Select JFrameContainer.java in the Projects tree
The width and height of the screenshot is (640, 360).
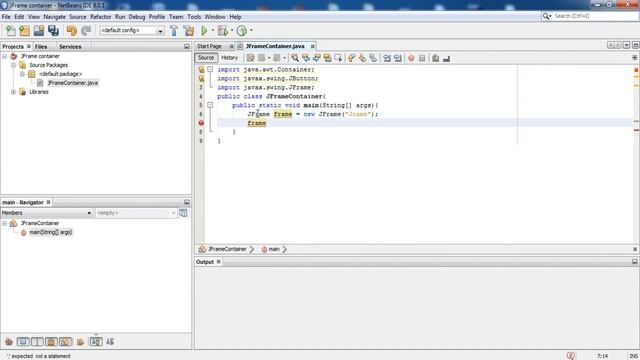pos(73,83)
